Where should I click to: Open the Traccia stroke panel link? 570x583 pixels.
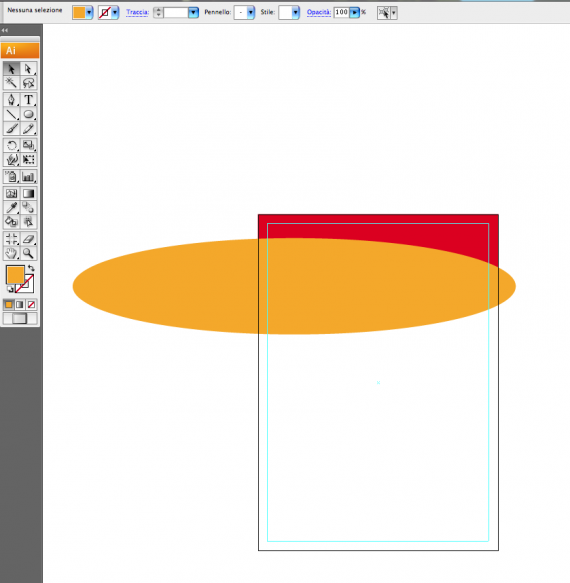point(137,12)
